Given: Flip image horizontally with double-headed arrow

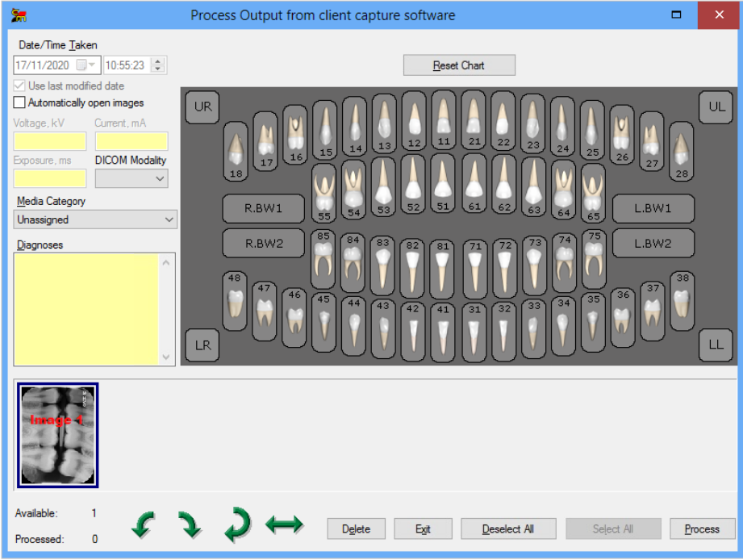Looking at the screenshot, I should point(284,524).
